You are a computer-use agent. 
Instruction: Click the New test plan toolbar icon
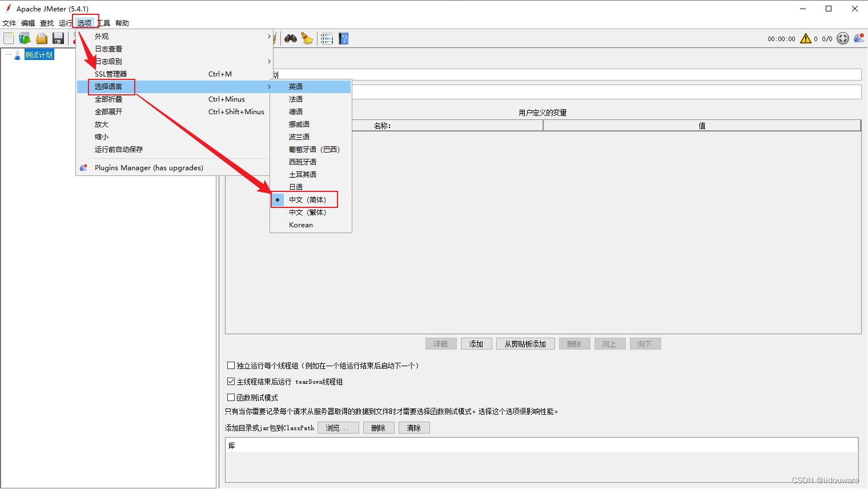pyautogui.click(x=9, y=38)
